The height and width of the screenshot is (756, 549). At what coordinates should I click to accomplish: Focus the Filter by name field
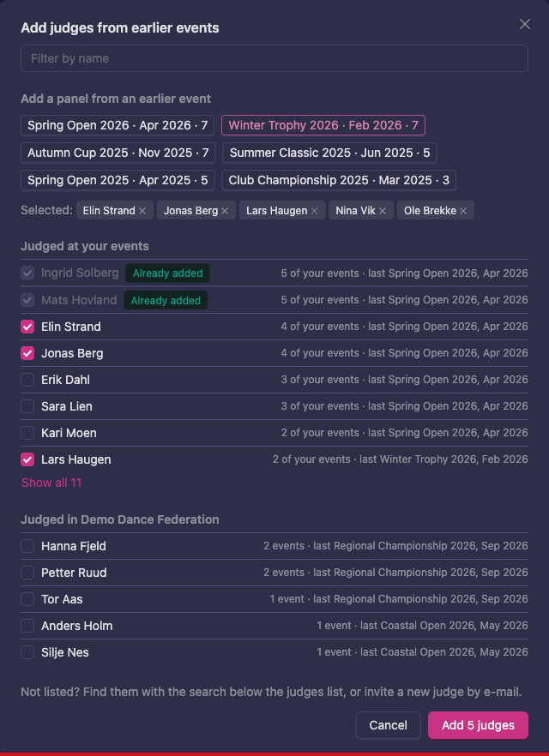[274, 58]
